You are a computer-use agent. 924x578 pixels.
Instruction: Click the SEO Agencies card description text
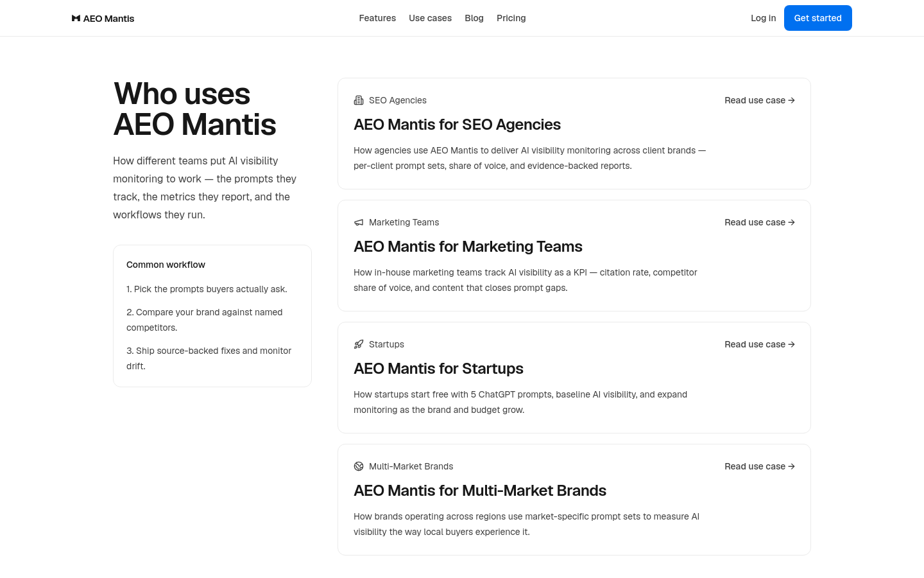pos(529,158)
